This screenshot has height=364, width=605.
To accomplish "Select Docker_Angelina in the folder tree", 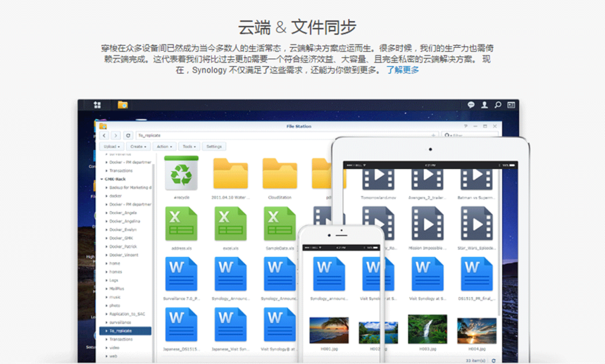I will coord(125,221).
